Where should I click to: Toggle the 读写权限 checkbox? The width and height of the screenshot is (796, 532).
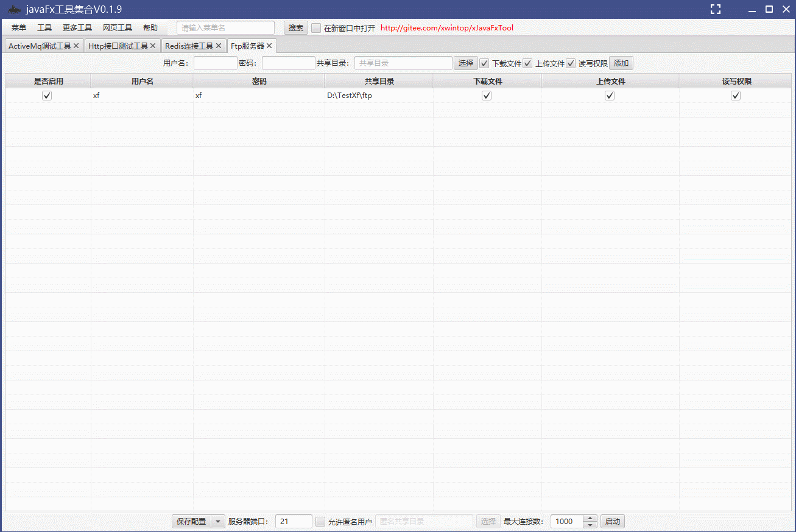click(571, 63)
